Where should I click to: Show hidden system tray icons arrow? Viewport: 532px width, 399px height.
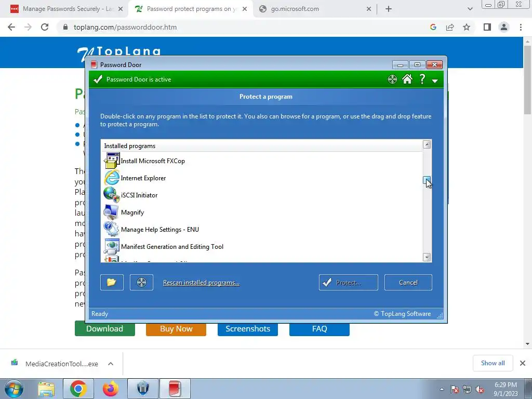click(x=442, y=389)
